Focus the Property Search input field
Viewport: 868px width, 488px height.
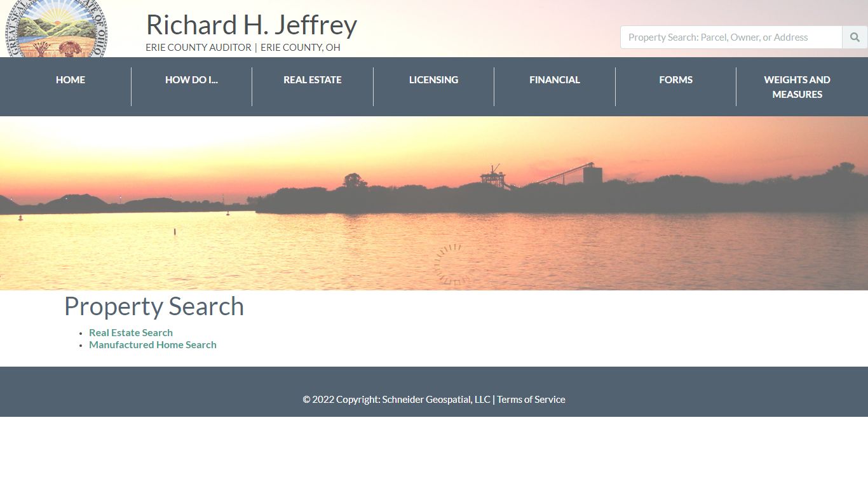(731, 37)
